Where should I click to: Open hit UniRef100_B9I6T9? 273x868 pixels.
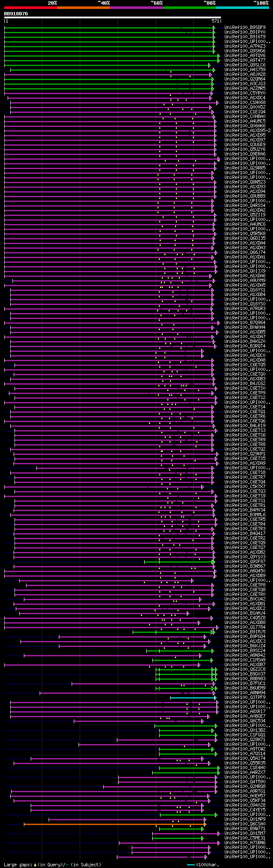click(x=245, y=37)
